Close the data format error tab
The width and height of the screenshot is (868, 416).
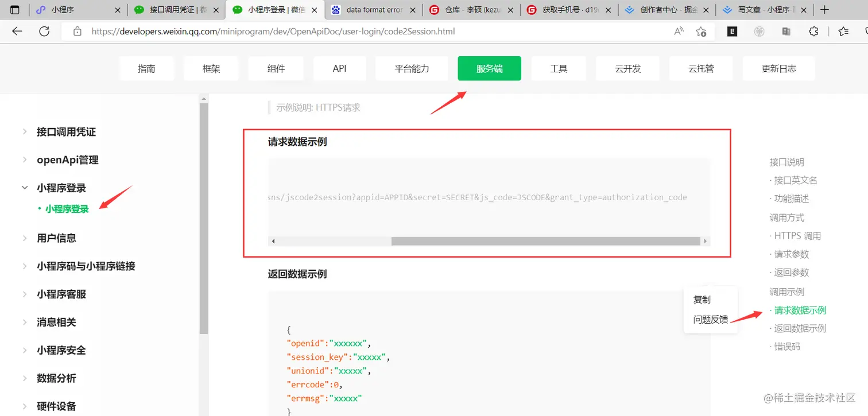pos(413,10)
